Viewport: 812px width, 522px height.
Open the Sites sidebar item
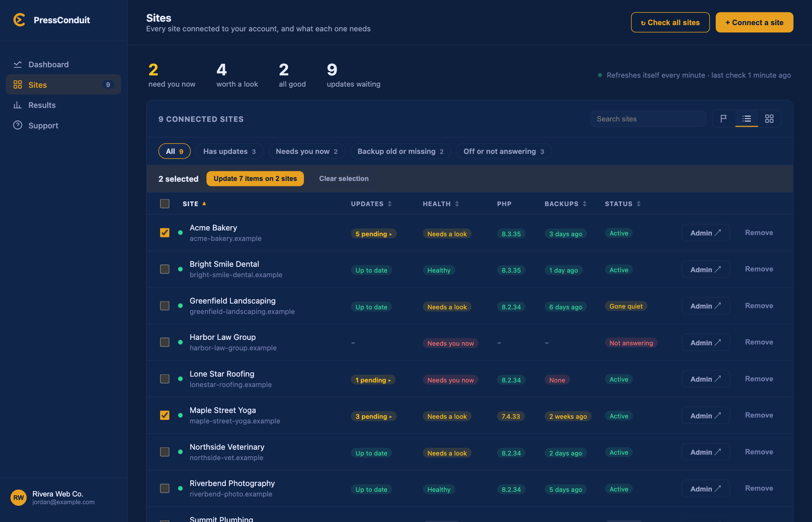pyautogui.click(x=63, y=85)
